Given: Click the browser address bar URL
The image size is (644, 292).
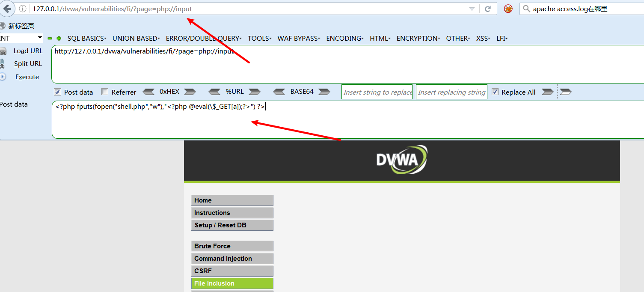Looking at the screenshot, I should 112,9.
